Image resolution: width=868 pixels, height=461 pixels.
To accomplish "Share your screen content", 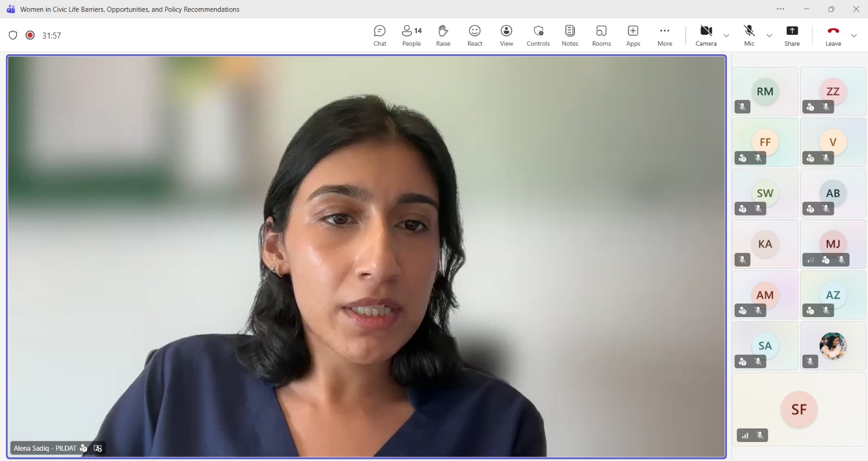I will click(792, 35).
